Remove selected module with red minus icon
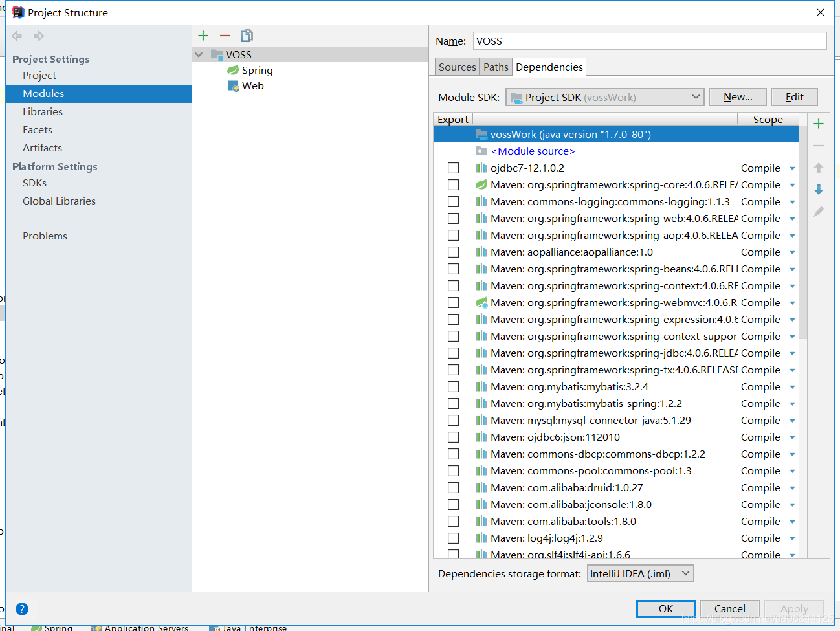The width and height of the screenshot is (840, 631). click(x=225, y=36)
